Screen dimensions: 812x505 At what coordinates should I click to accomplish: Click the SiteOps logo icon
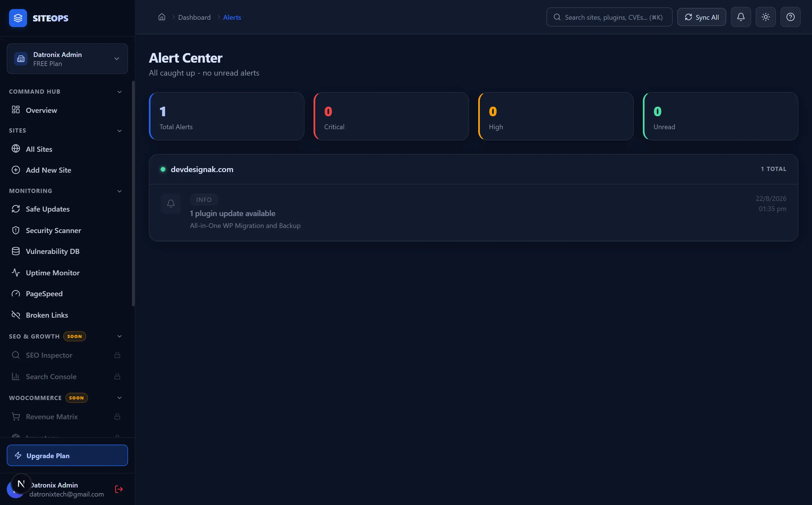pos(18,18)
